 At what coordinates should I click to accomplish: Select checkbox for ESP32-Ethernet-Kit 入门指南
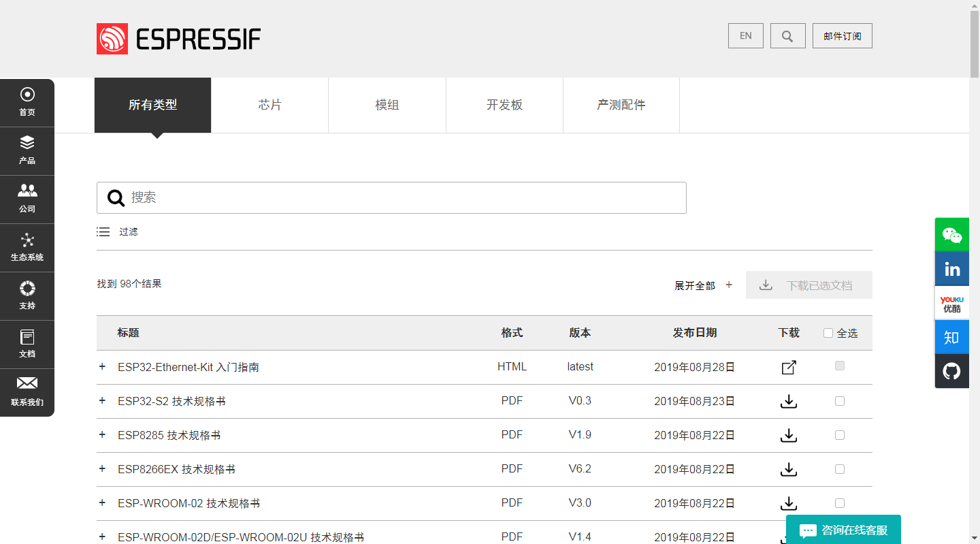click(x=840, y=366)
